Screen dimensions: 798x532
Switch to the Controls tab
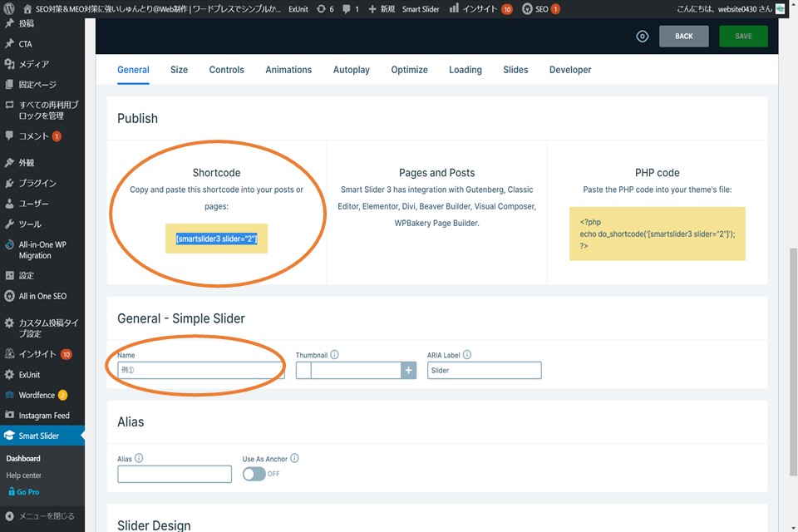[226, 70]
